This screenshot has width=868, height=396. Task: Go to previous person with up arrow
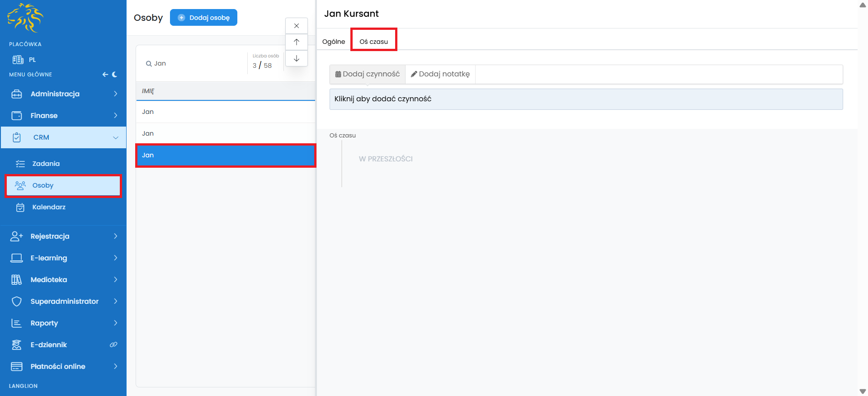coord(297,42)
